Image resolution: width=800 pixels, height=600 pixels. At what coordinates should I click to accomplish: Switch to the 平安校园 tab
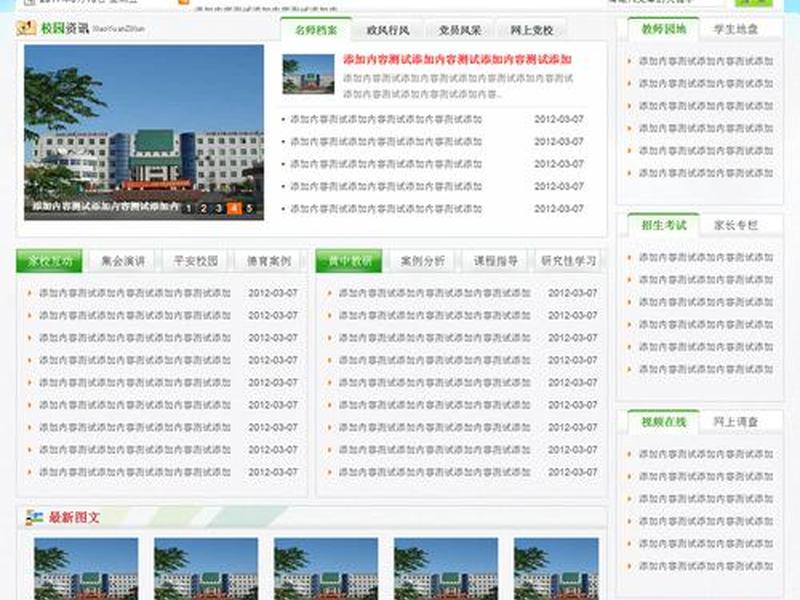(x=196, y=261)
